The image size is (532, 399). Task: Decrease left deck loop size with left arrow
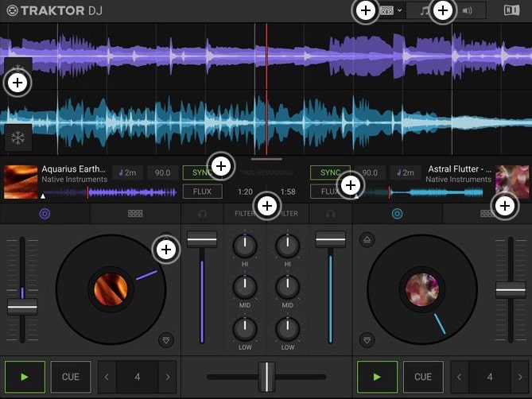click(107, 377)
